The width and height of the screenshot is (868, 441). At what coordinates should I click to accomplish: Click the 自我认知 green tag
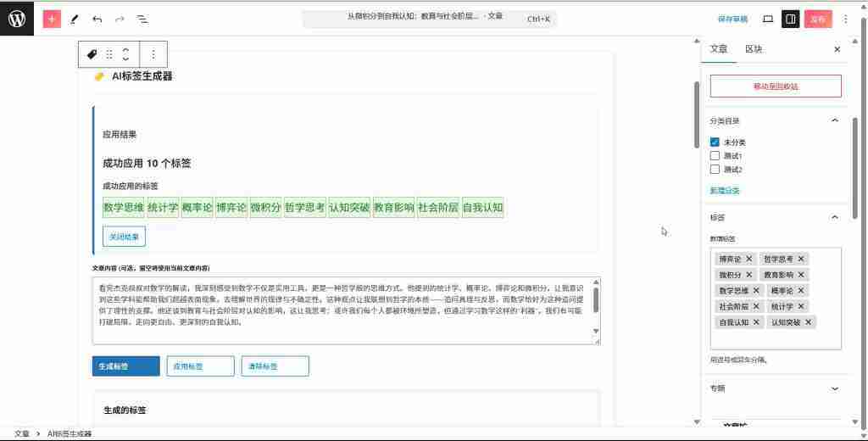coord(482,208)
